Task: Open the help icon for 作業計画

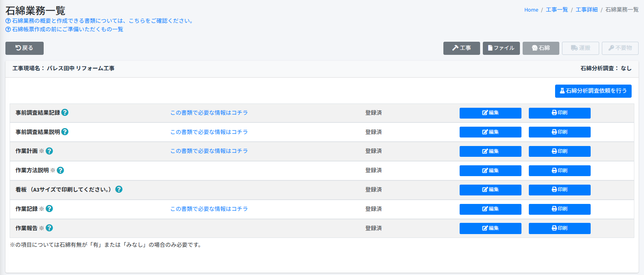Action: coord(49,151)
